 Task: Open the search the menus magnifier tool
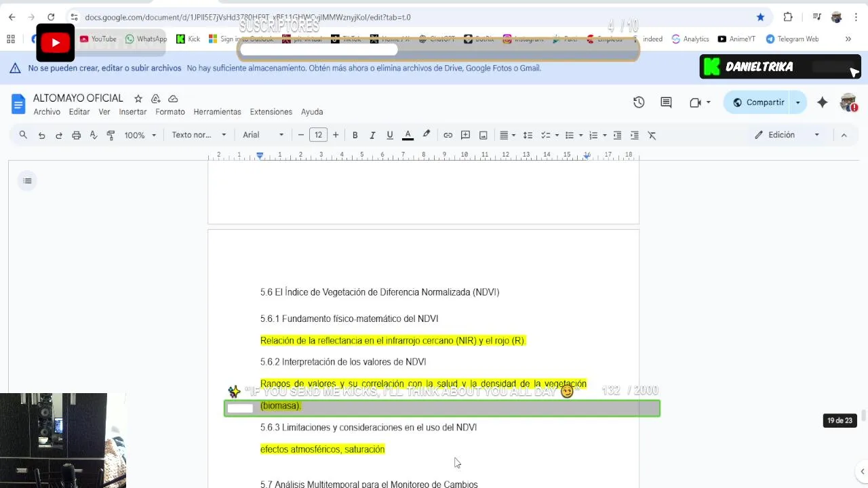(x=23, y=135)
